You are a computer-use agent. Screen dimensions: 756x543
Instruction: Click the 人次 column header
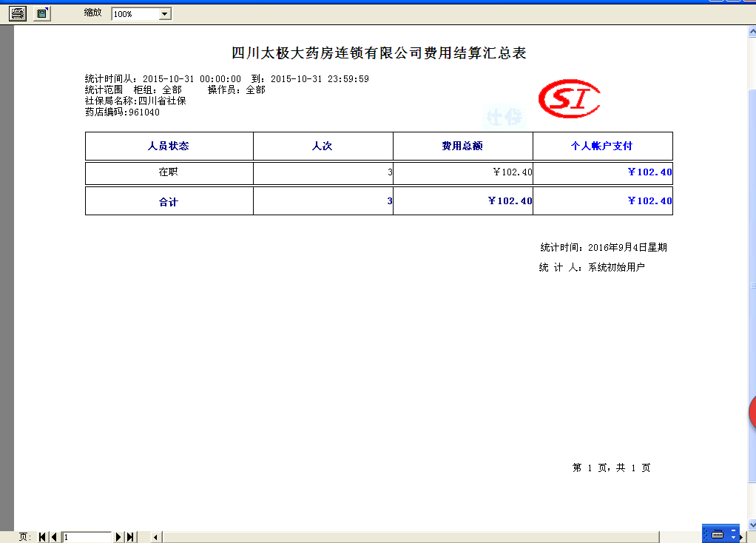(323, 146)
